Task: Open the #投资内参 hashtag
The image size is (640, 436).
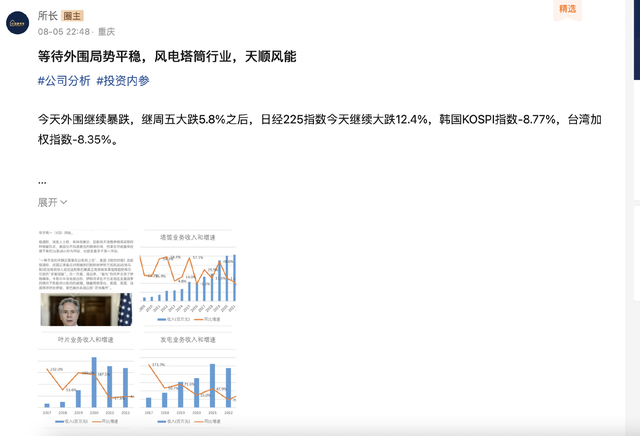Action: coord(123,81)
